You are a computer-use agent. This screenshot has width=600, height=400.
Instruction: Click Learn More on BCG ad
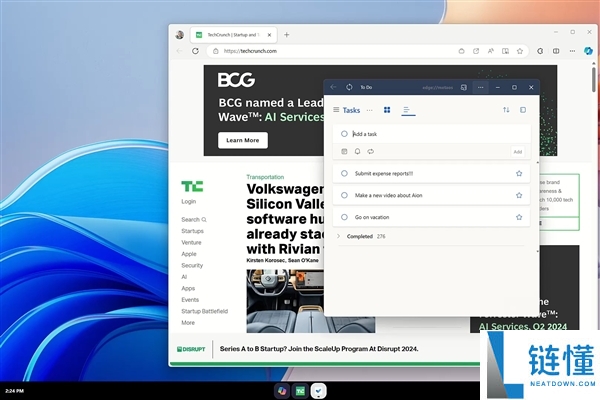(243, 140)
